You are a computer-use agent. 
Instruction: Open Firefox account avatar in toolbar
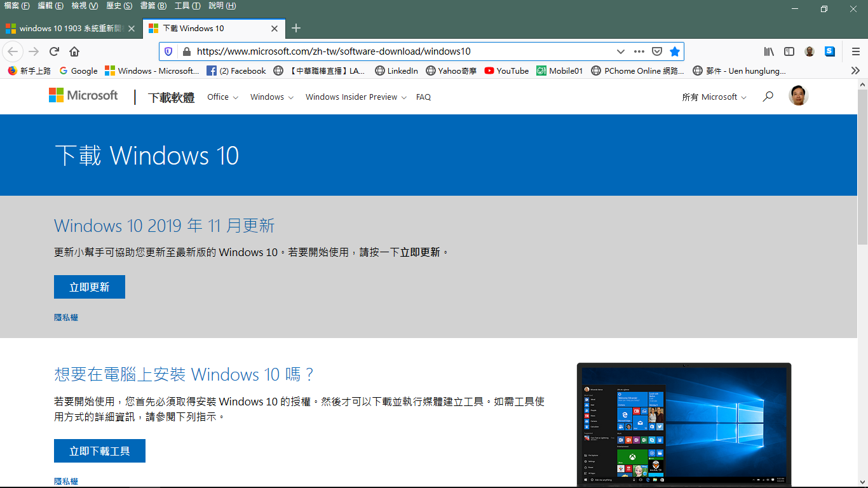(x=810, y=51)
